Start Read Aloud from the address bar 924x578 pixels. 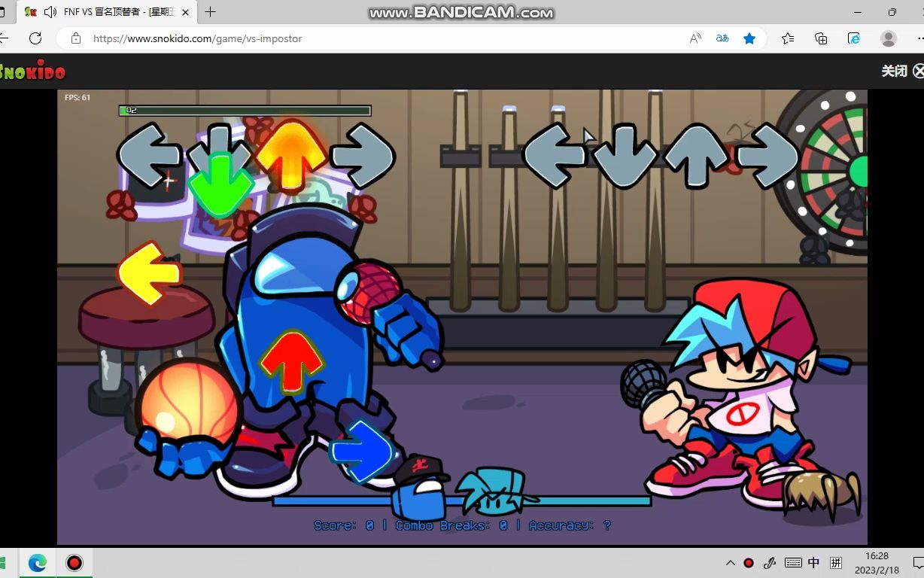pos(695,38)
